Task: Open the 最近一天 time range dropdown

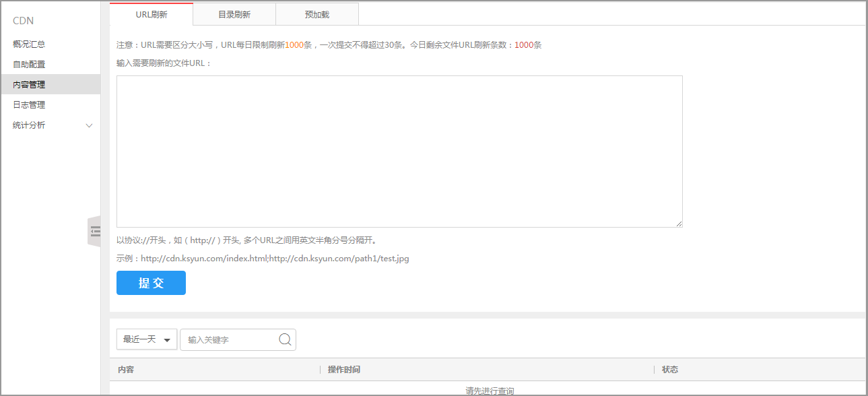Action: (147, 339)
